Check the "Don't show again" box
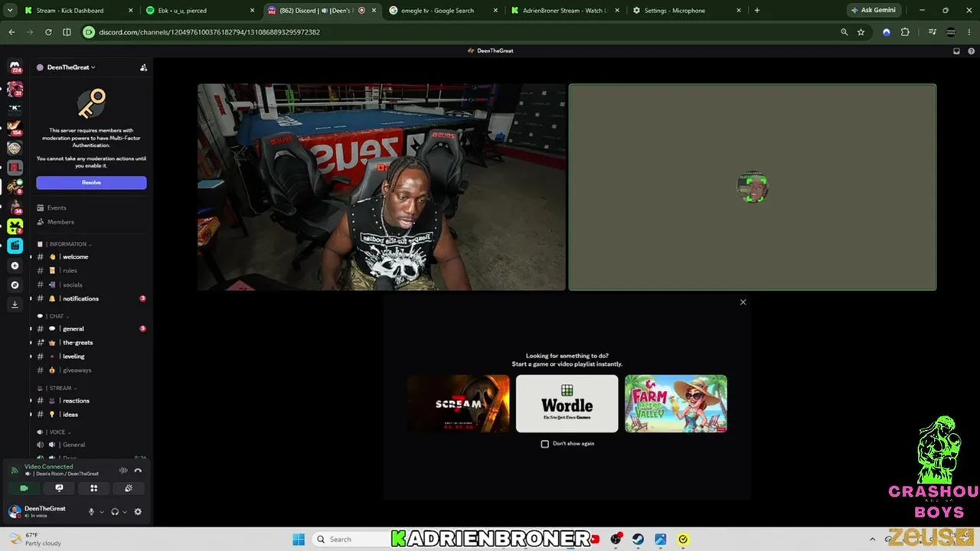 (x=545, y=444)
